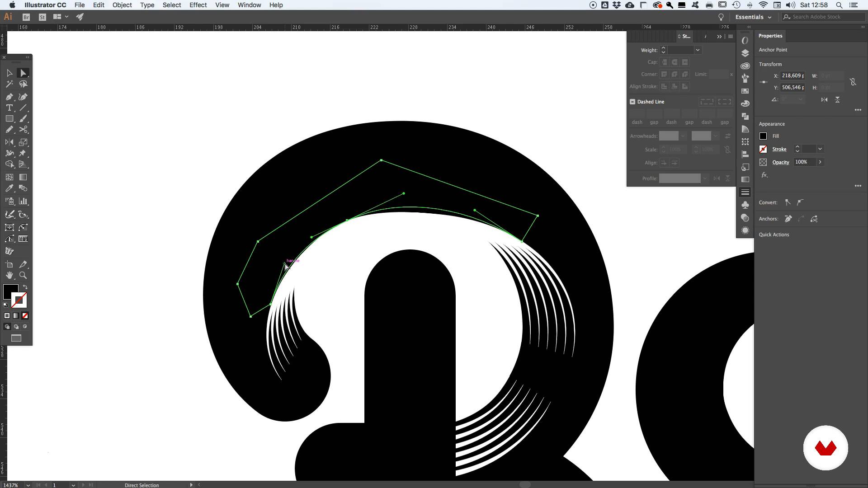Select the Selection tool (outline arrow)
The image size is (868, 488).
click(x=9, y=73)
